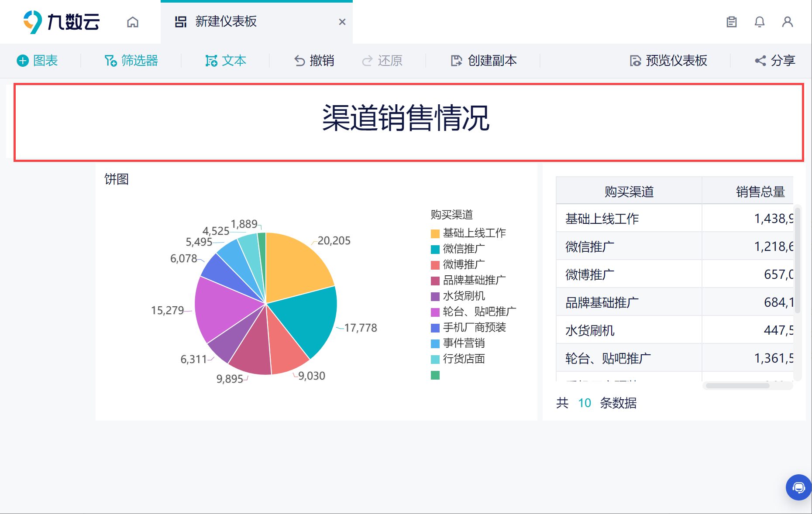The height and width of the screenshot is (514, 812).
Task: Toggle 事件营销 legend entry
Action: click(458, 343)
